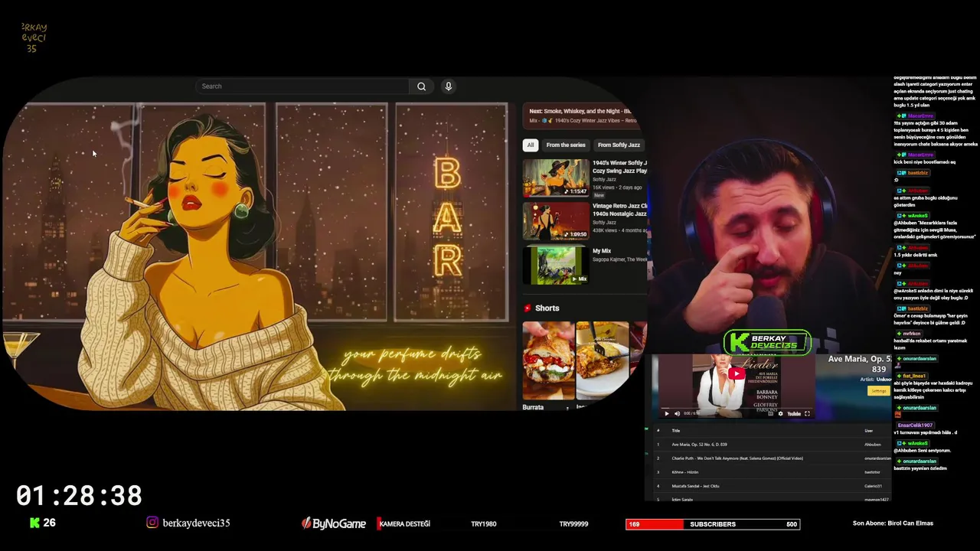Select queue row Mustafa Sandal - Jest Oldu

[x=772, y=486]
